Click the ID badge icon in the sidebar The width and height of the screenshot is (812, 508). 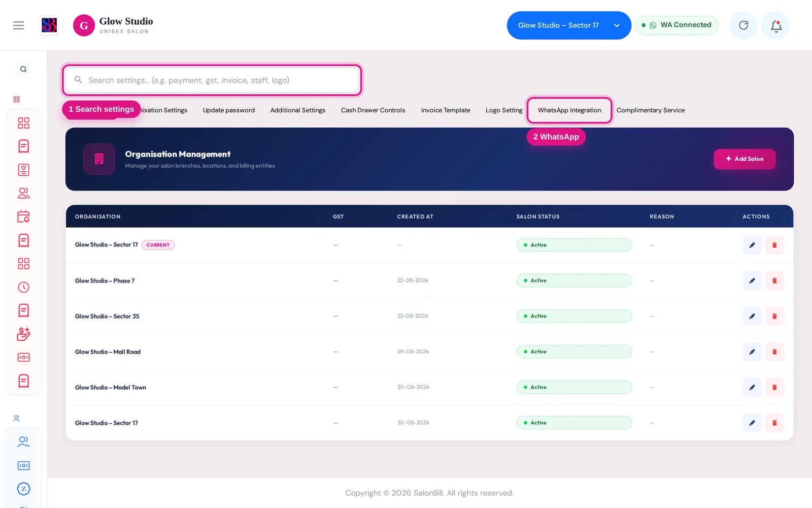pos(23,170)
